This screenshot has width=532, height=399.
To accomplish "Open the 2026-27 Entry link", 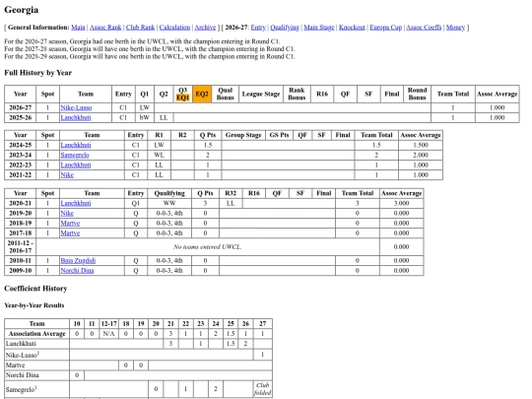I will coord(258,28).
